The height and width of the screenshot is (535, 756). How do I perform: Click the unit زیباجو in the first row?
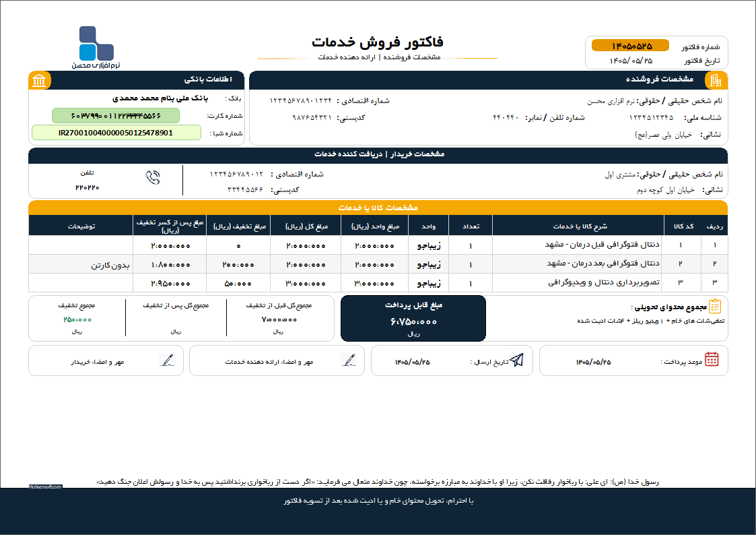pos(428,246)
